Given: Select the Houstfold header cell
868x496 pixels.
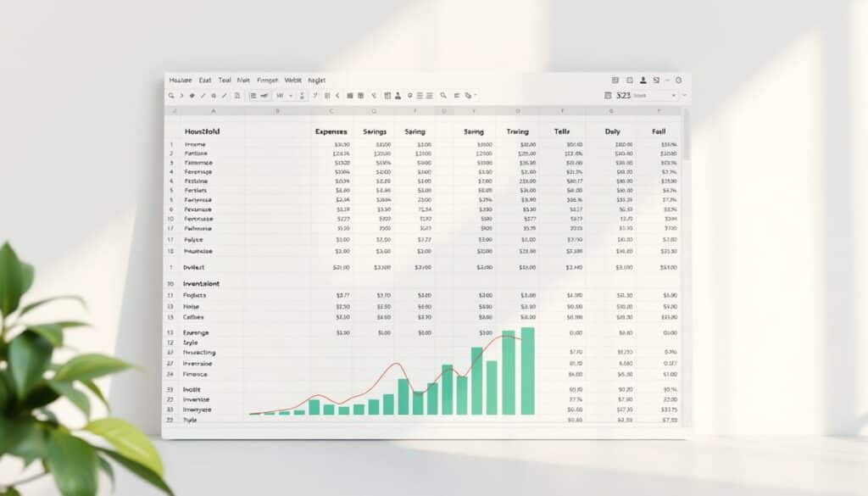Looking at the screenshot, I should tap(202, 131).
